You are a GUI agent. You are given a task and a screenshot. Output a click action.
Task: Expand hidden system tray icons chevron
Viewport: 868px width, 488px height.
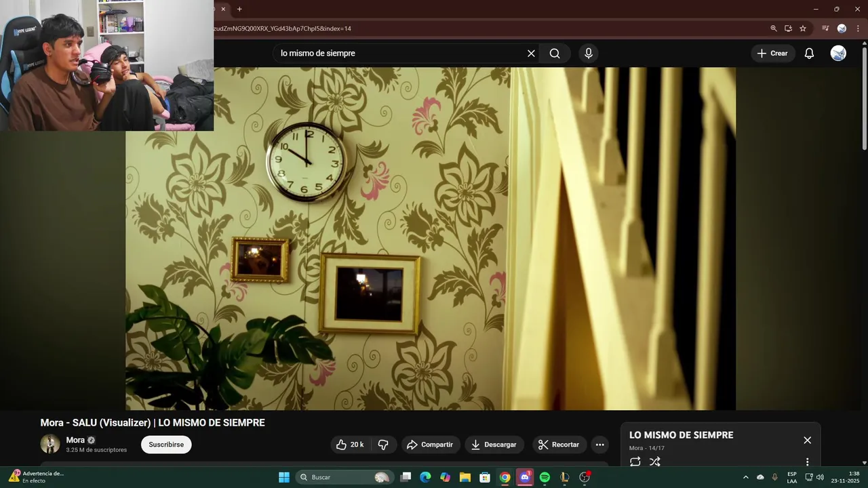point(746,477)
